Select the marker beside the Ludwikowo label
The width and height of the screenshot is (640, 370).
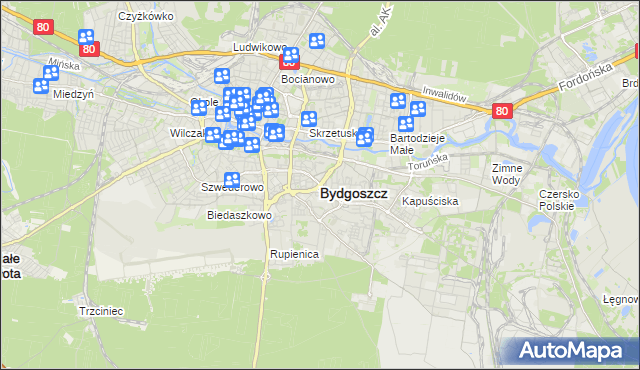(291, 55)
